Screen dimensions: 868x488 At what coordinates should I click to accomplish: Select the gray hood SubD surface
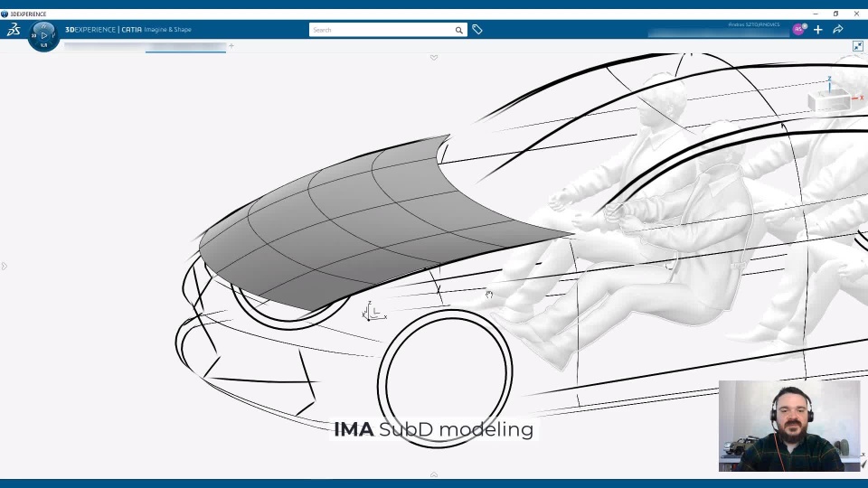tap(354, 221)
